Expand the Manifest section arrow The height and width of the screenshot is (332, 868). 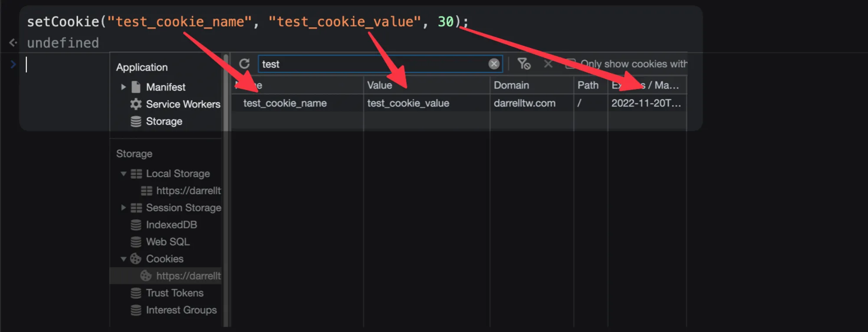(123, 87)
